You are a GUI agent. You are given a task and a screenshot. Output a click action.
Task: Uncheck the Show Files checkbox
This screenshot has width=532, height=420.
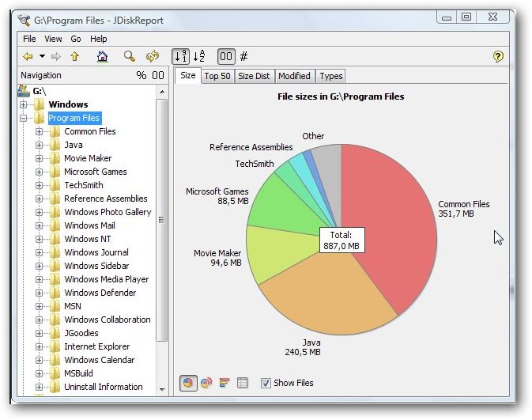[x=266, y=383]
